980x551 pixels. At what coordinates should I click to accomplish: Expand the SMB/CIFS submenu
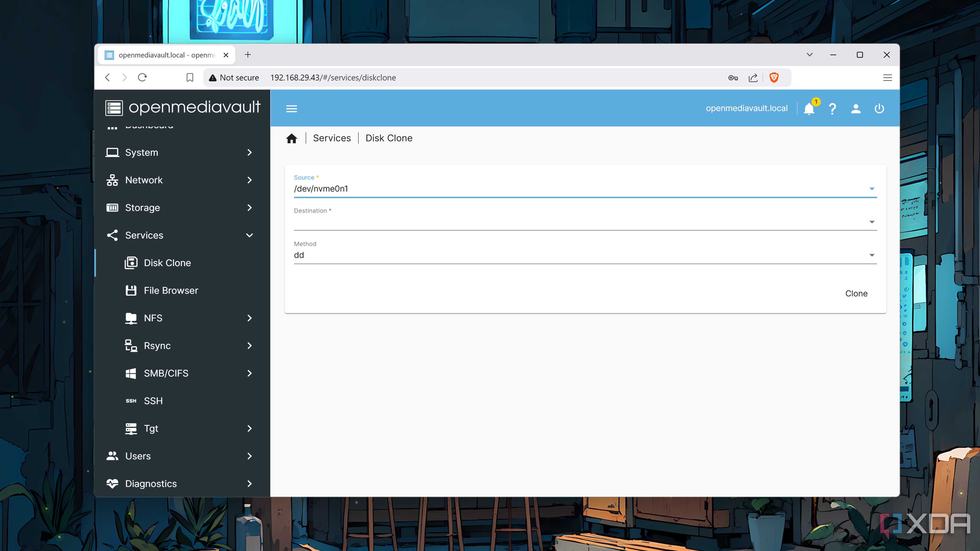[x=182, y=373]
